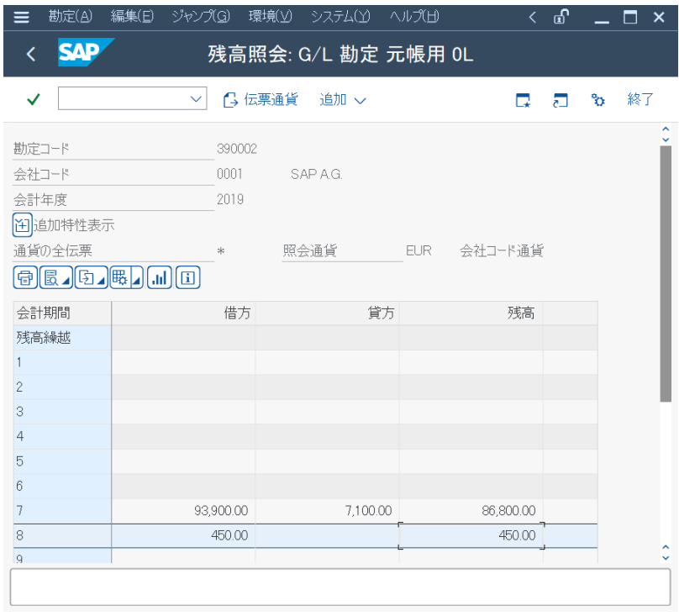Click the left chevron in title bar

(533, 18)
